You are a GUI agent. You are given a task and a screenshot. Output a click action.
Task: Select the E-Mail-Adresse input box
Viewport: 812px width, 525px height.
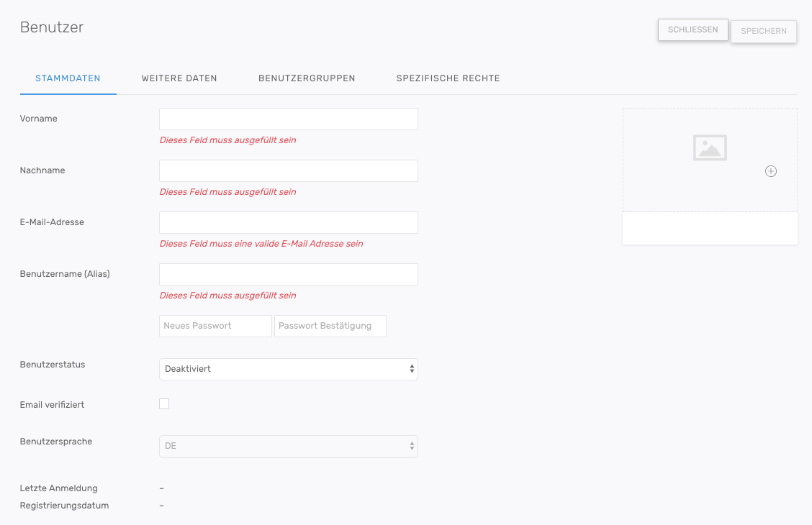288,223
